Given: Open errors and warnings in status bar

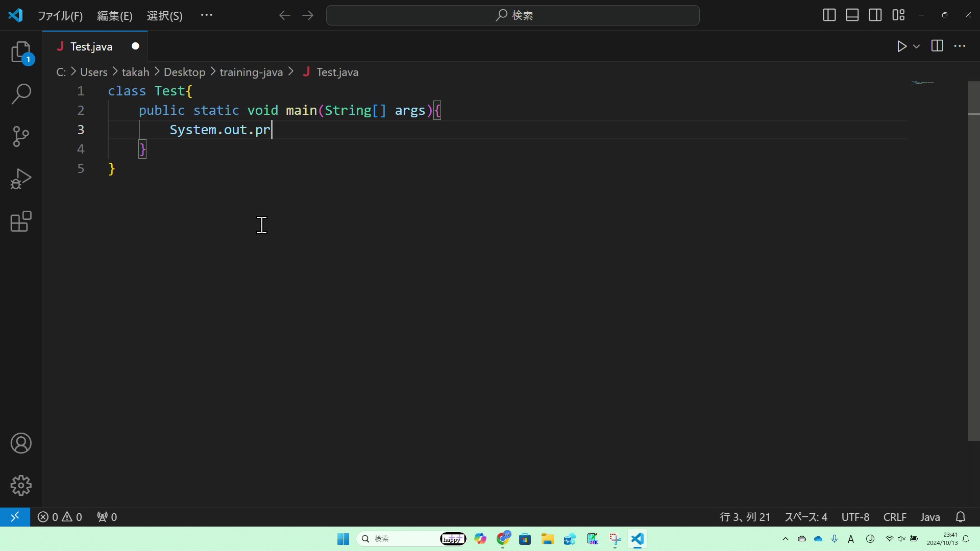Looking at the screenshot, I should click(60, 517).
